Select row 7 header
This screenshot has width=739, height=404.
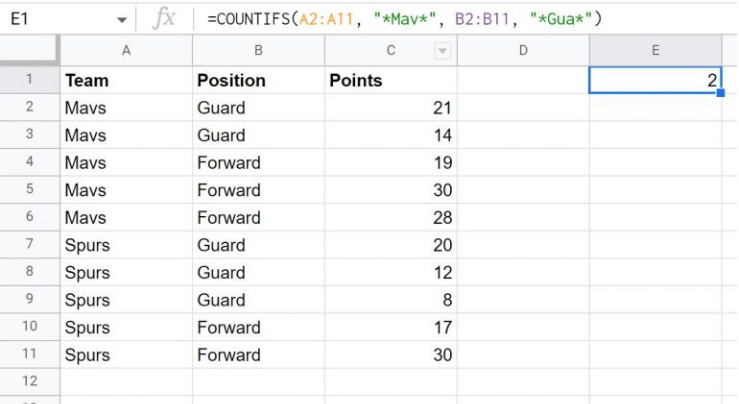tap(29, 245)
